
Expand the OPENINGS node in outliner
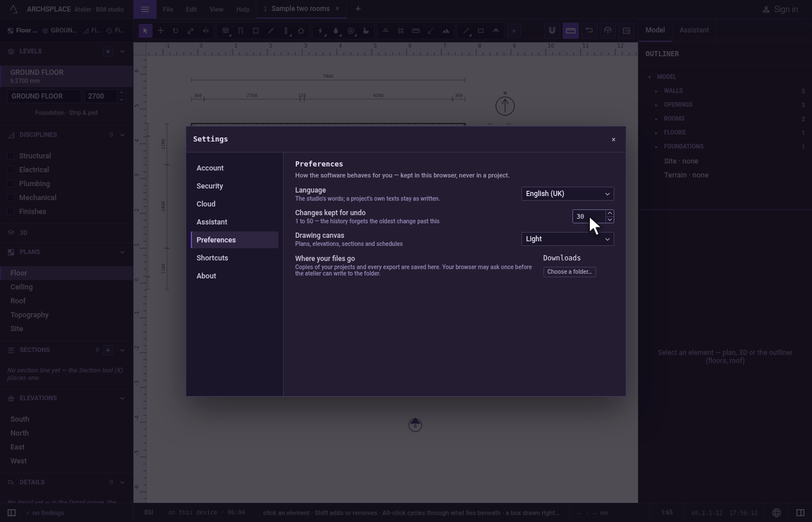(x=657, y=105)
